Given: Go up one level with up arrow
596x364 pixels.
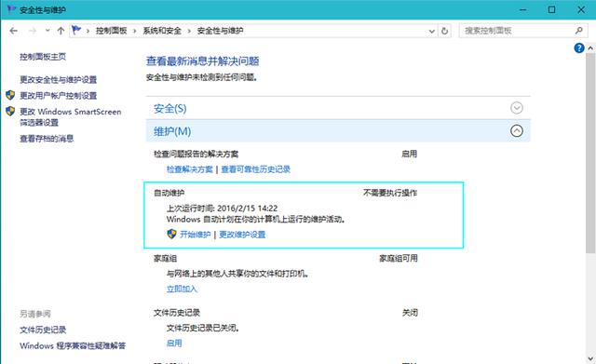Looking at the screenshot, I should coord(61,31).
